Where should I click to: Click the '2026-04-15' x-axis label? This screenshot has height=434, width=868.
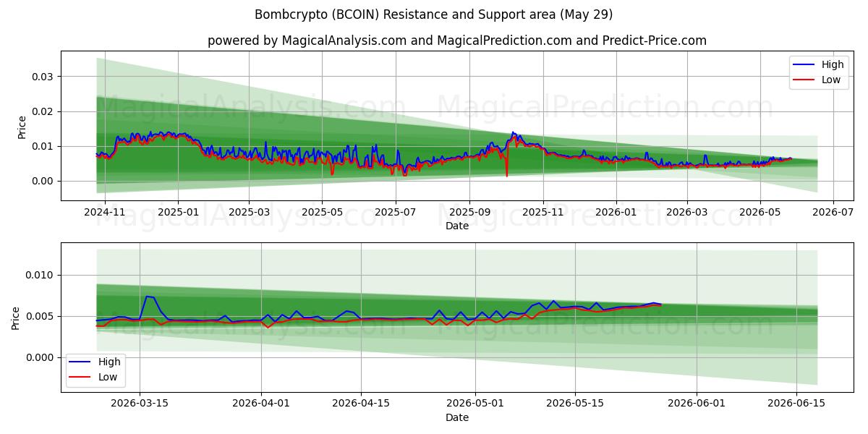(x=361, y=404)
